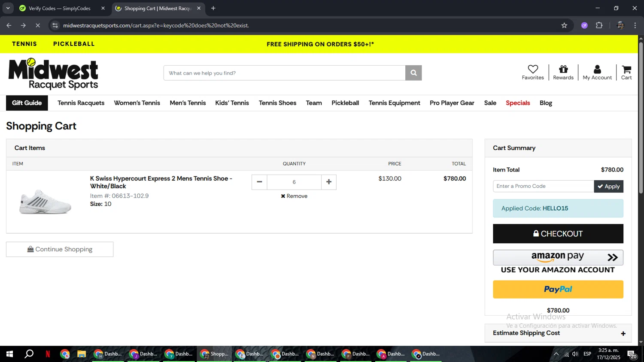This screenshot has width=644, height=362.
Task: Open the K Swiss Hypercourt Express 2 product link
Action: point(161,182)
